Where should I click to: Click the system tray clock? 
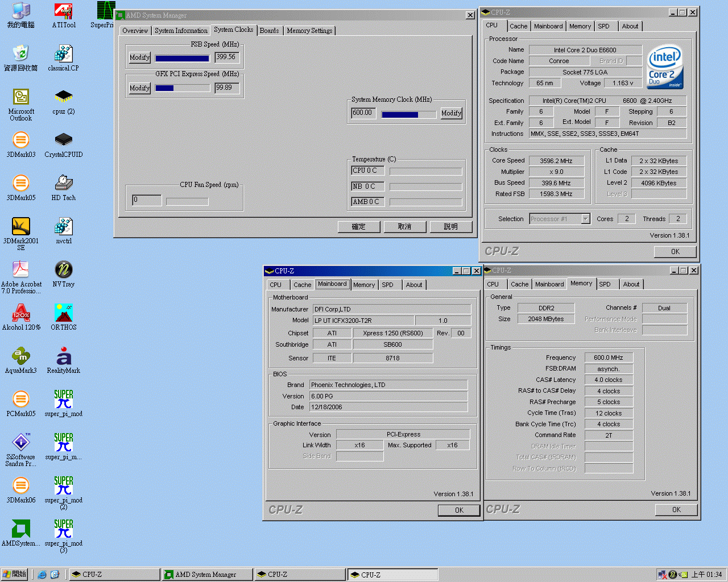click(x=706, y=575)
